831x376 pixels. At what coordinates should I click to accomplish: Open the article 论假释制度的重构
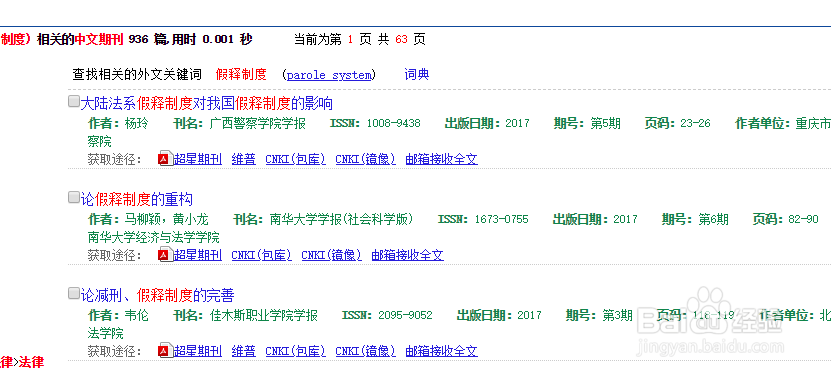pos(137,199)
